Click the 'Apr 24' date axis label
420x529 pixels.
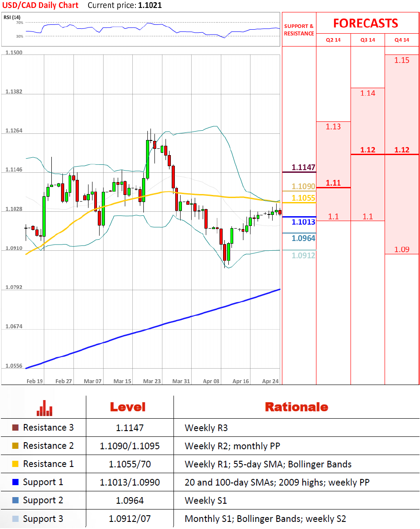coord(270,381)
